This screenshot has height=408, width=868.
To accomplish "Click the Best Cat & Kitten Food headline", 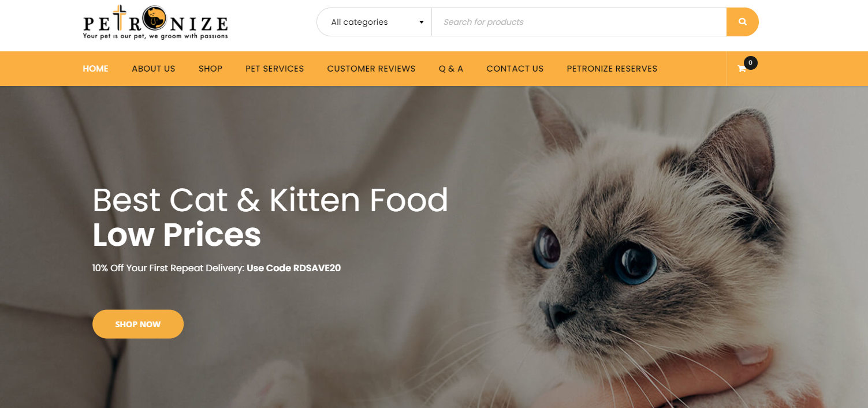I will click(x=270, y=200).
